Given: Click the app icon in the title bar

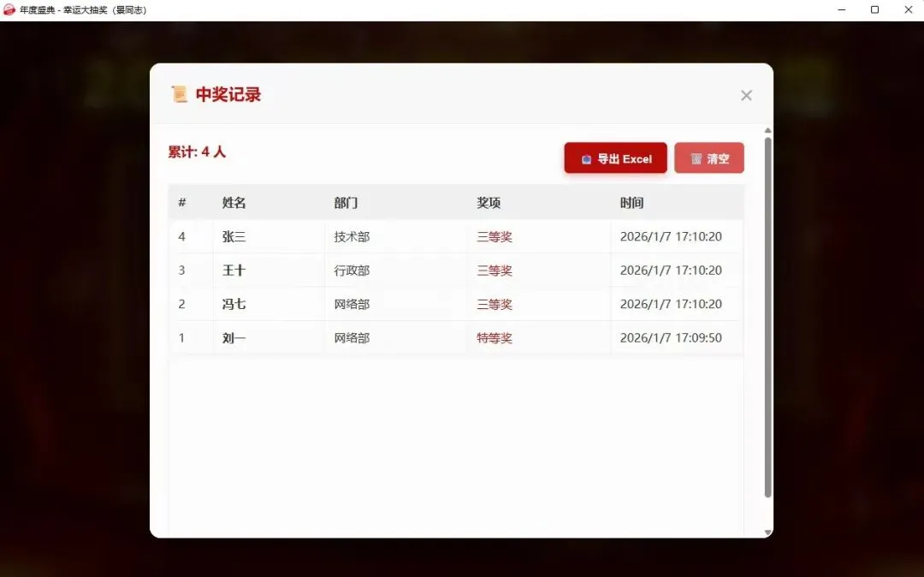Looking at the screenshot, I should click(9, 10).
